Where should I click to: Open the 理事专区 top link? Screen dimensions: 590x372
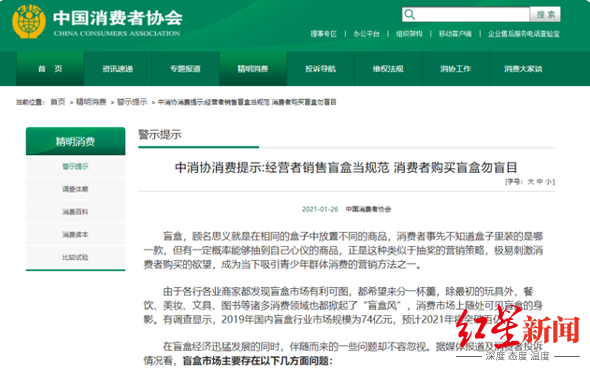(324, 34)
